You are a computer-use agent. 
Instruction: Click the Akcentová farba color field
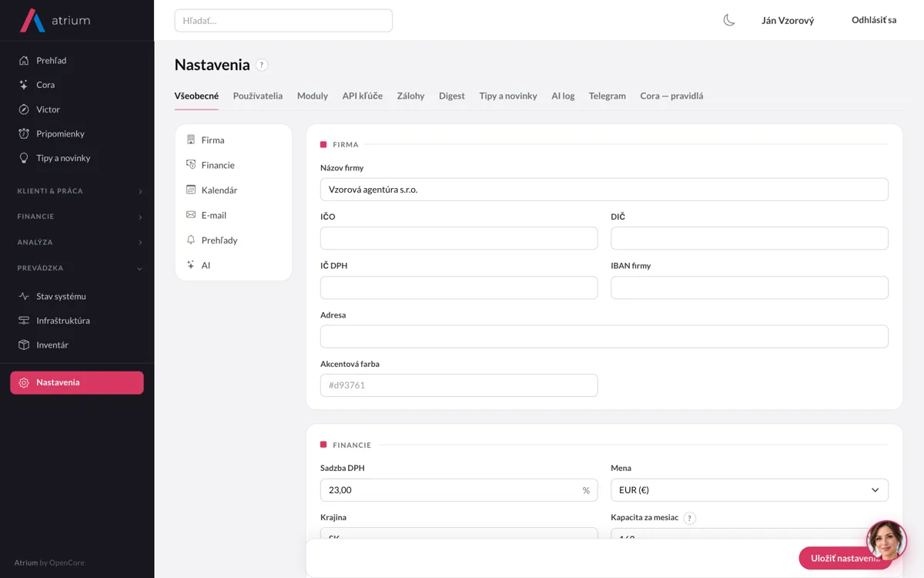(459, 385)
